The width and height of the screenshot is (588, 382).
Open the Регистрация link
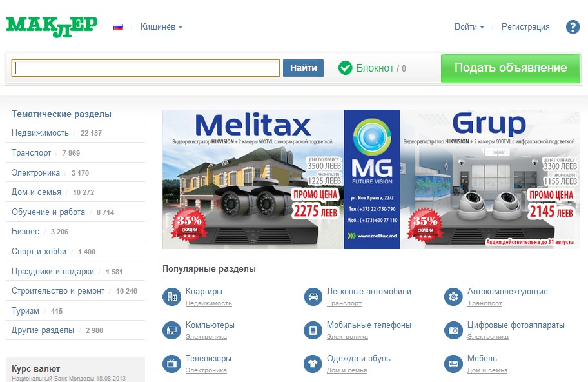coord(525,27)
